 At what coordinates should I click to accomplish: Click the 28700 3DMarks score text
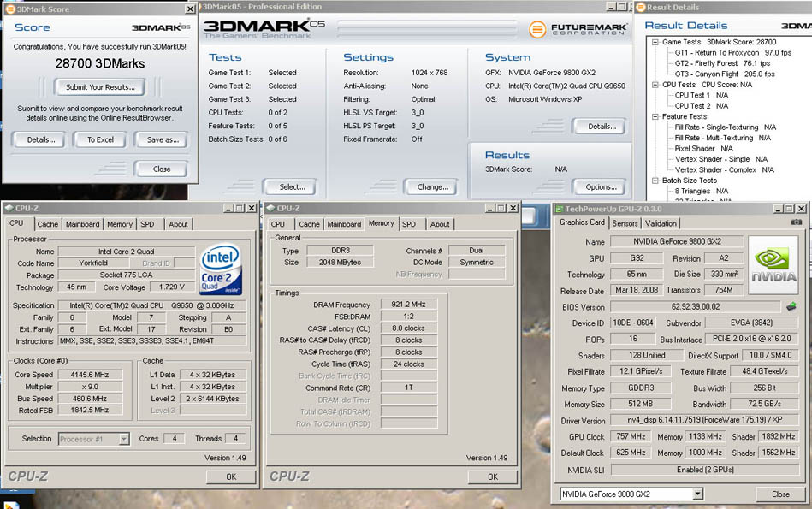pos(100,63)
